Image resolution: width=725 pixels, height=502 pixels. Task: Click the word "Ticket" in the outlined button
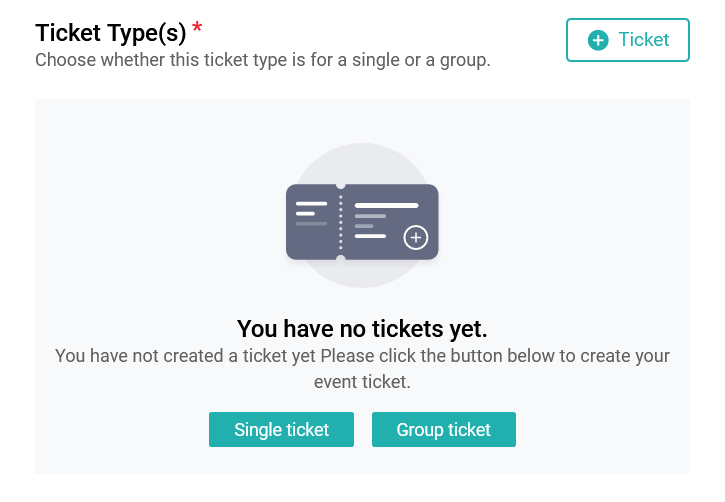pyautogui.click(x=644, y=40)
